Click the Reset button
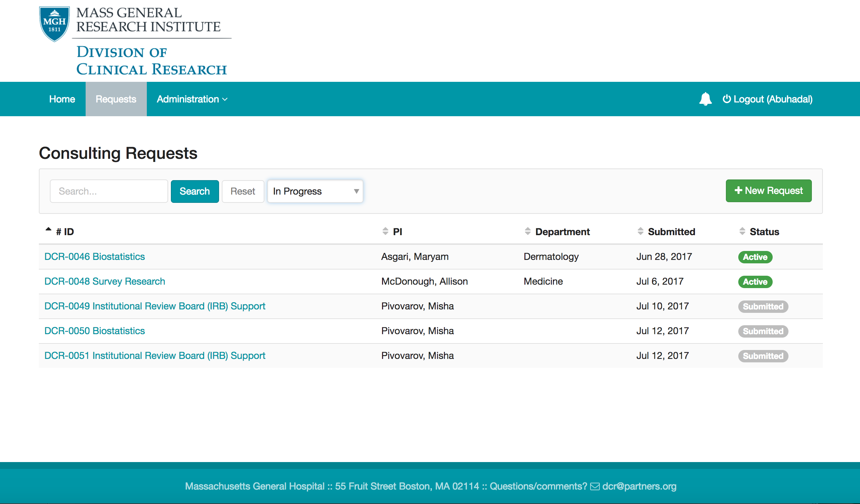 [242, 191]
